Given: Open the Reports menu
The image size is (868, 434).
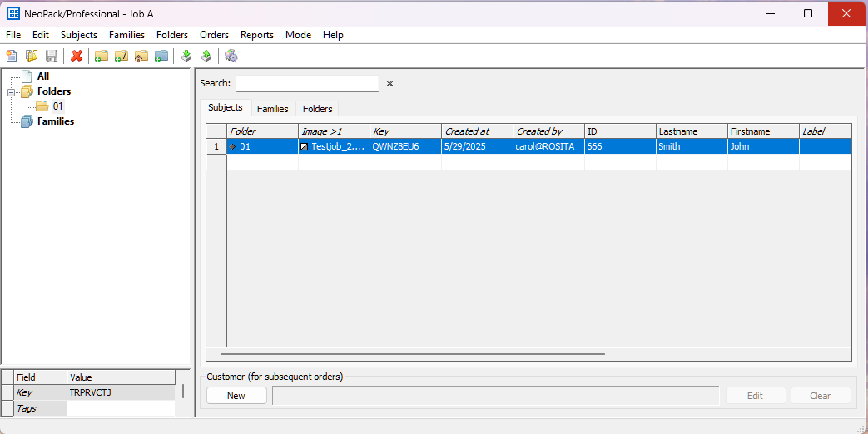Looking at the screenshot, I should point(257,35).
